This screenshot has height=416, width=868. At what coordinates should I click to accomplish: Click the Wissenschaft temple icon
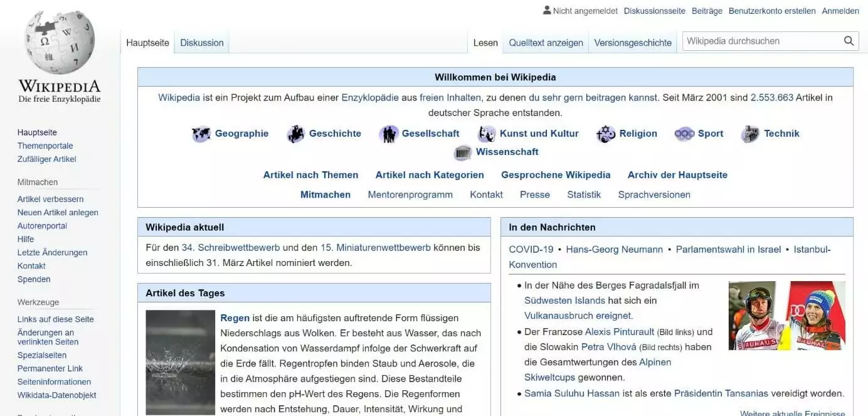tap(463, 152)
